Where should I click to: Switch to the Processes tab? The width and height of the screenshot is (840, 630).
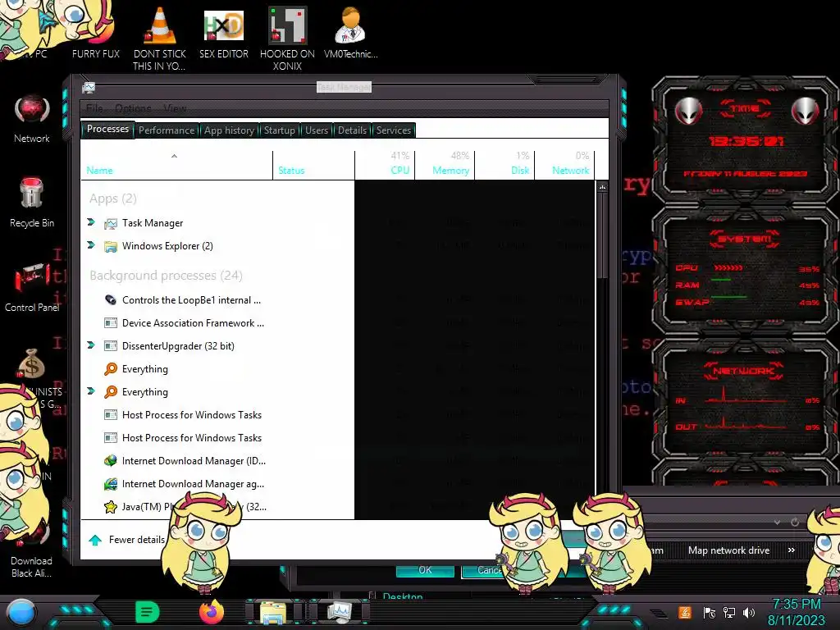(x=107, y=129)
